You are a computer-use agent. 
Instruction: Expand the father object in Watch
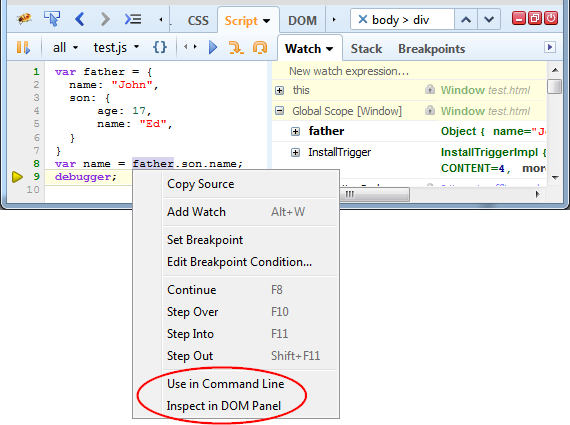click(x=296, y=132)
